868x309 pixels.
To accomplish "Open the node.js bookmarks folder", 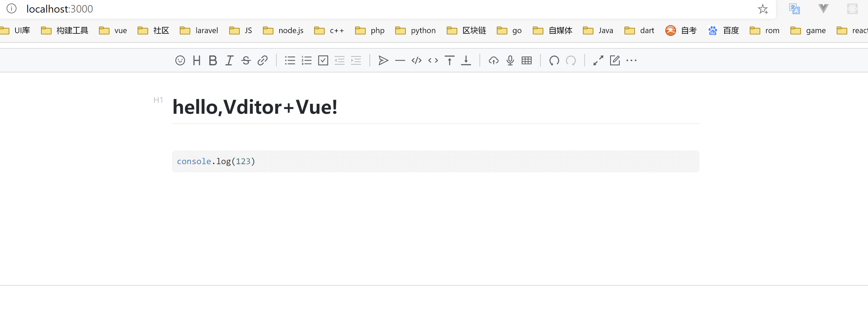I will click(x=283, y=30).
